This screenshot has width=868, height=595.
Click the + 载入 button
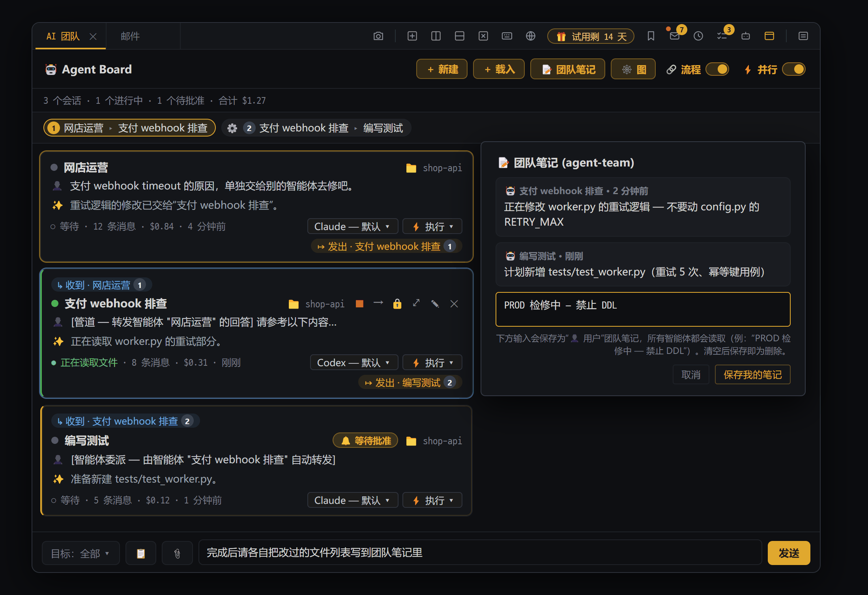(x=499, y=69)
